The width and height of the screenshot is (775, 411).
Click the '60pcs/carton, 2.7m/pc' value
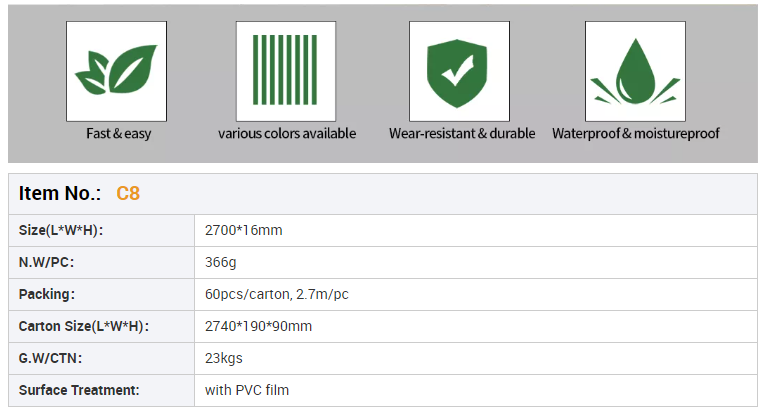pos(276,294)
